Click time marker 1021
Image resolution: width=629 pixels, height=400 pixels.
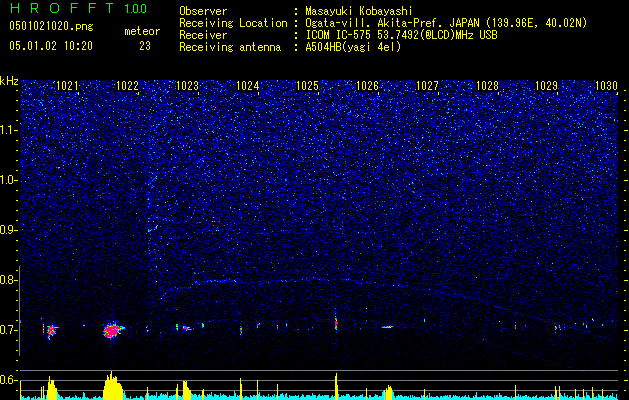(x=67, y=86)
